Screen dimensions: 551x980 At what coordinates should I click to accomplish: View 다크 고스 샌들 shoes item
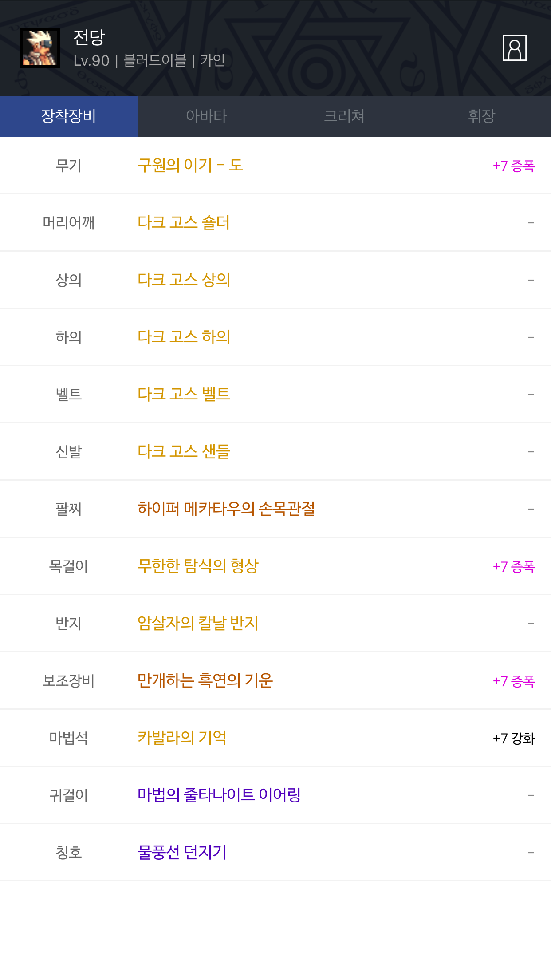click(x=184, y=451)
